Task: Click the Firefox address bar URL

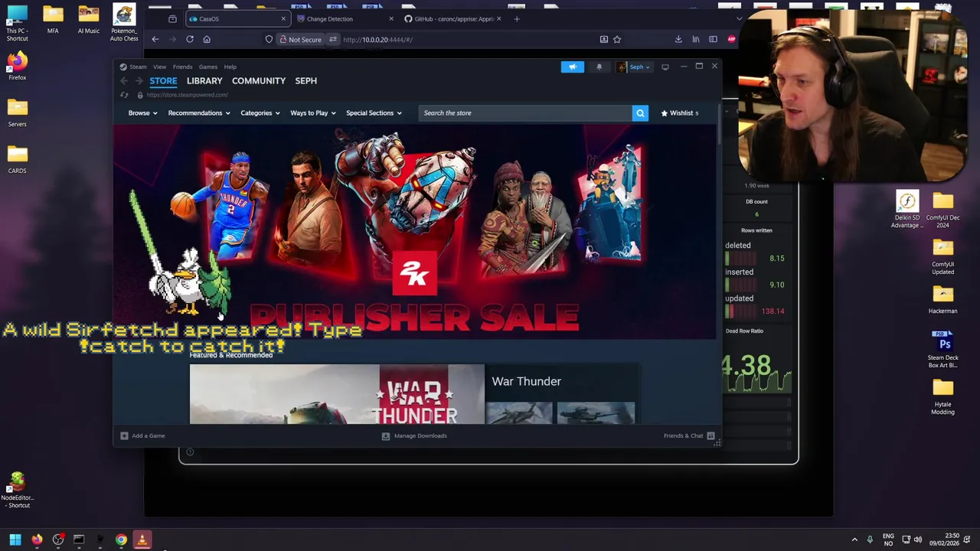Action: coord(378,39)
